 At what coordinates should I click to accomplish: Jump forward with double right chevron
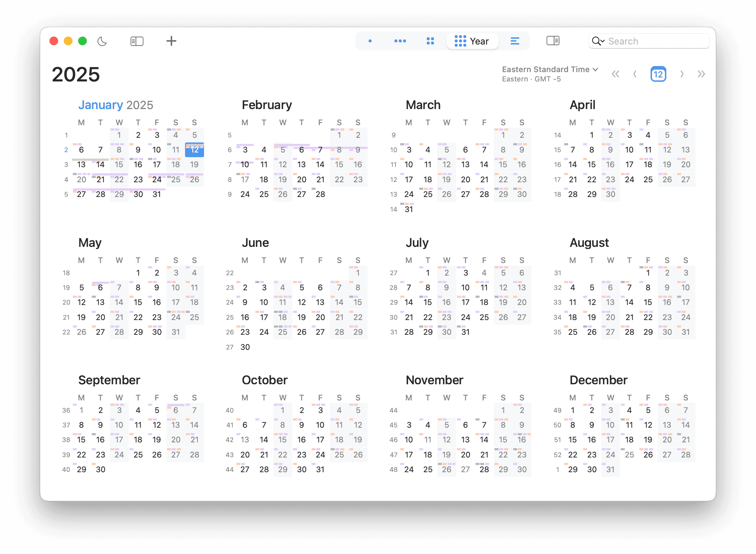click(x=701, y=74)
